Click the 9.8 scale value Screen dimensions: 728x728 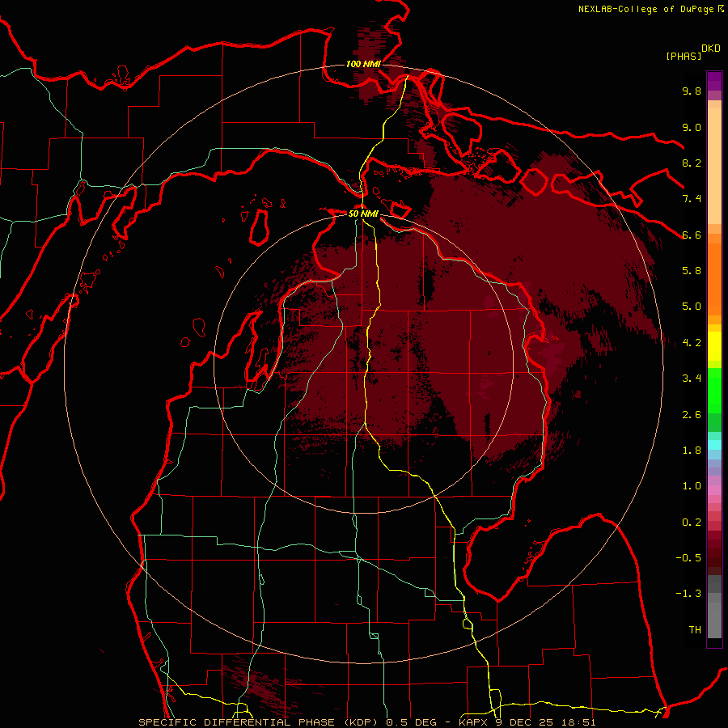coord(692,91)
